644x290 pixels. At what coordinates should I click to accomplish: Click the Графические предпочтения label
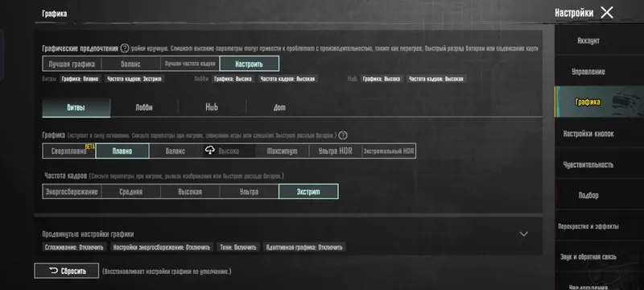pyautogui.click(x=80, y=48)
